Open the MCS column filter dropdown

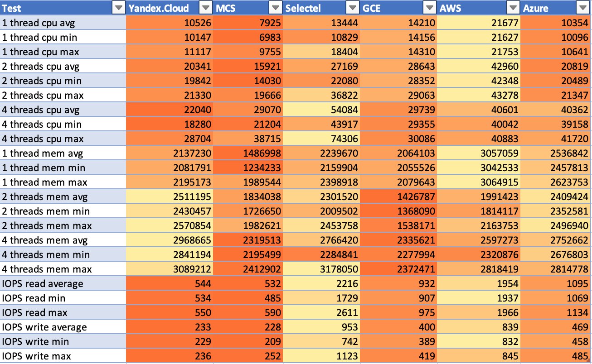coord(275,8)
